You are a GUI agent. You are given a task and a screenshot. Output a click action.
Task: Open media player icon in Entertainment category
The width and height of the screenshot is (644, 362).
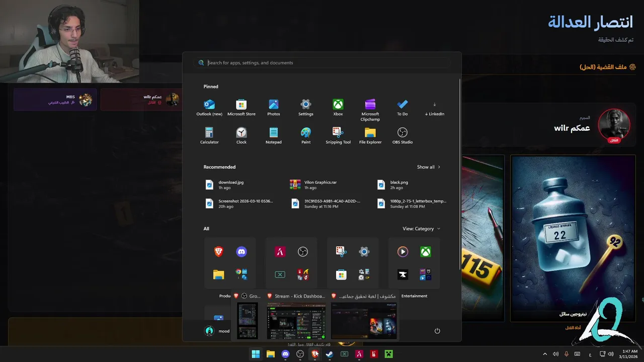pyautogui.click(x=403, y=252)
